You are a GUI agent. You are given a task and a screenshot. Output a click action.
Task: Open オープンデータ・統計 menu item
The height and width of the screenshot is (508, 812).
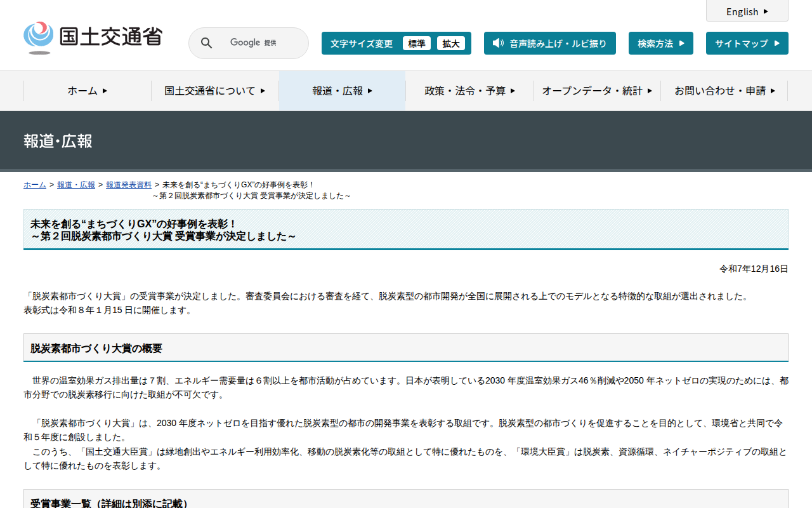(596, 91)
